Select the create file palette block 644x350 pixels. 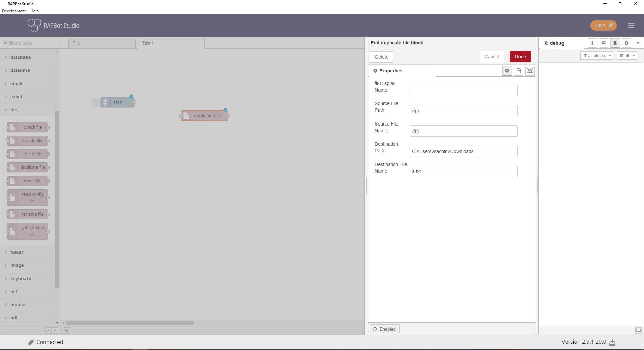coord(28,141)
